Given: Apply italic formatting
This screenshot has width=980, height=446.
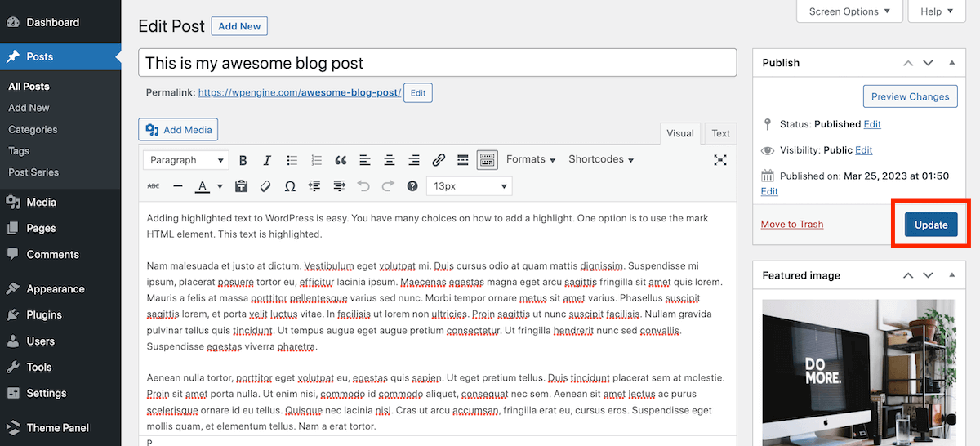Looking at the screenshot, I should (266, 160).
